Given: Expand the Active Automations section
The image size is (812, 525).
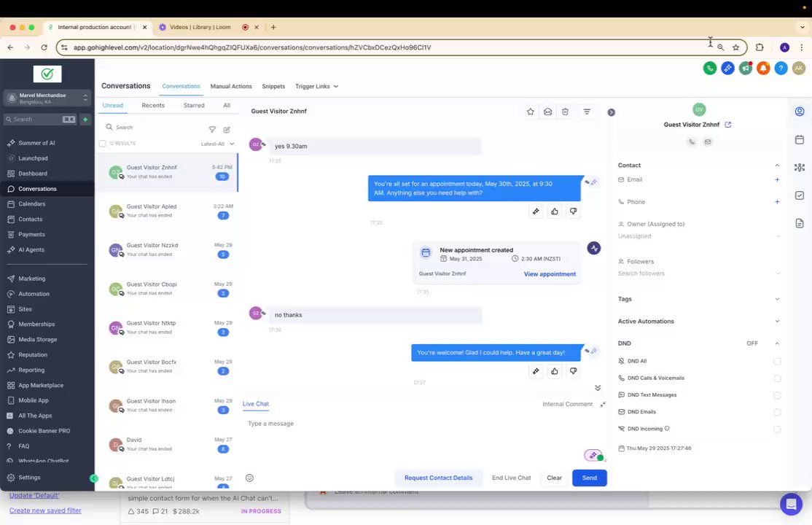Looking at the screenshot, I should (x=777, y=322).
